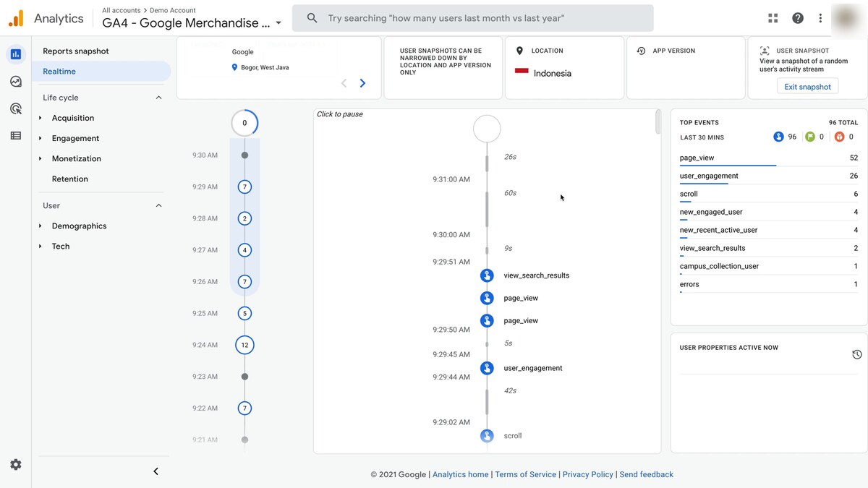Click the scroll row in Top Events
Image resolution: width=868 pixels, height=488 pixels.
769,194
